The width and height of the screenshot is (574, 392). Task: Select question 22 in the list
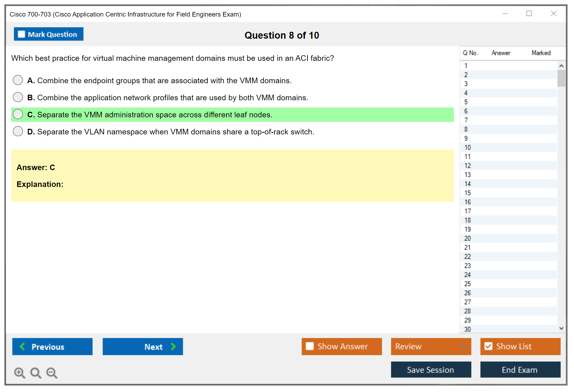click(467, 257)
